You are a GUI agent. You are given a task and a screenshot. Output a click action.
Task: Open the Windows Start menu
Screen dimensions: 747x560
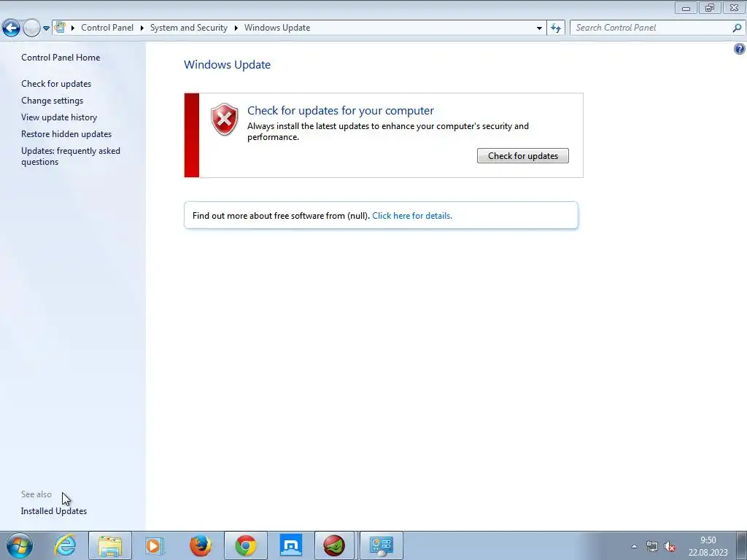pos(20,545)
